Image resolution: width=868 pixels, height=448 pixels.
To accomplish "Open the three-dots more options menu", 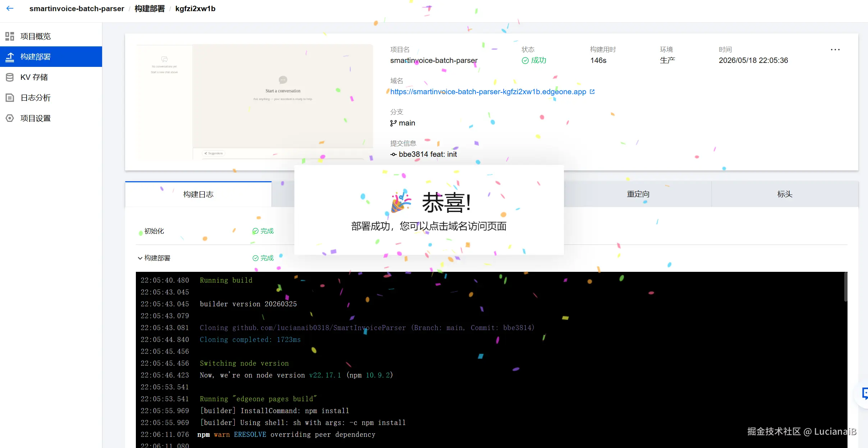I will [835, 50].
